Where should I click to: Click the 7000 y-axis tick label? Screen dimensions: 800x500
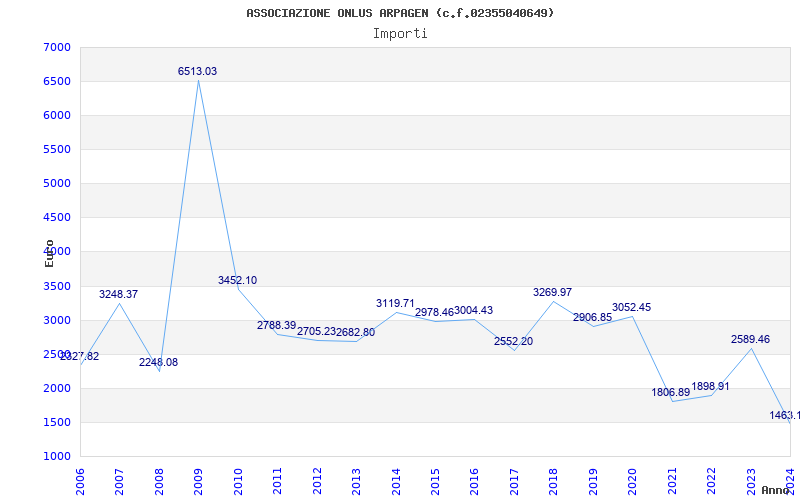pos(57,47)
